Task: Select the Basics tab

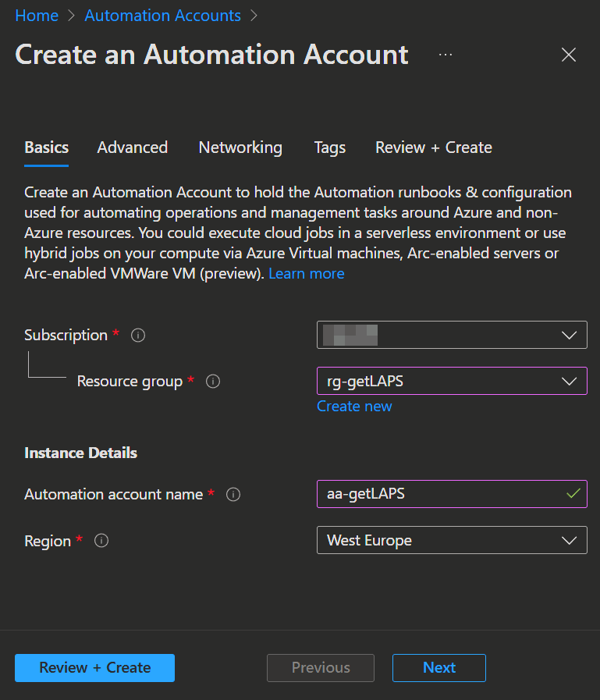Action: 46,147
